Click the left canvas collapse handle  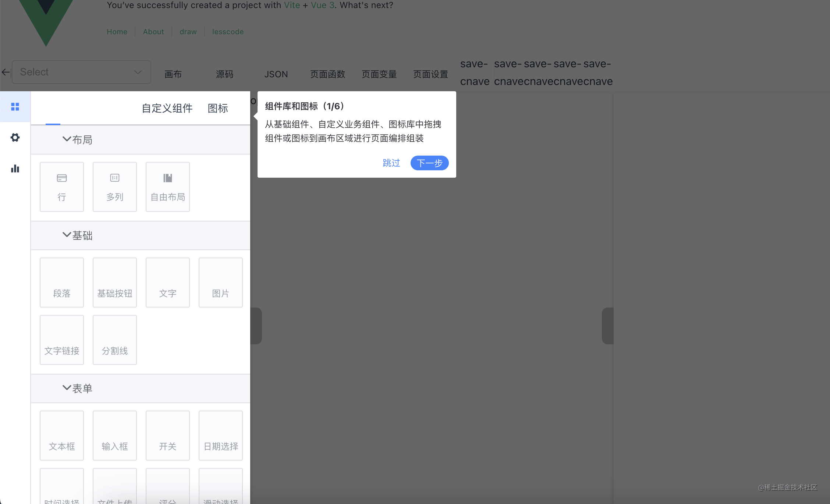pyautogui.click(x=256, y=326)
